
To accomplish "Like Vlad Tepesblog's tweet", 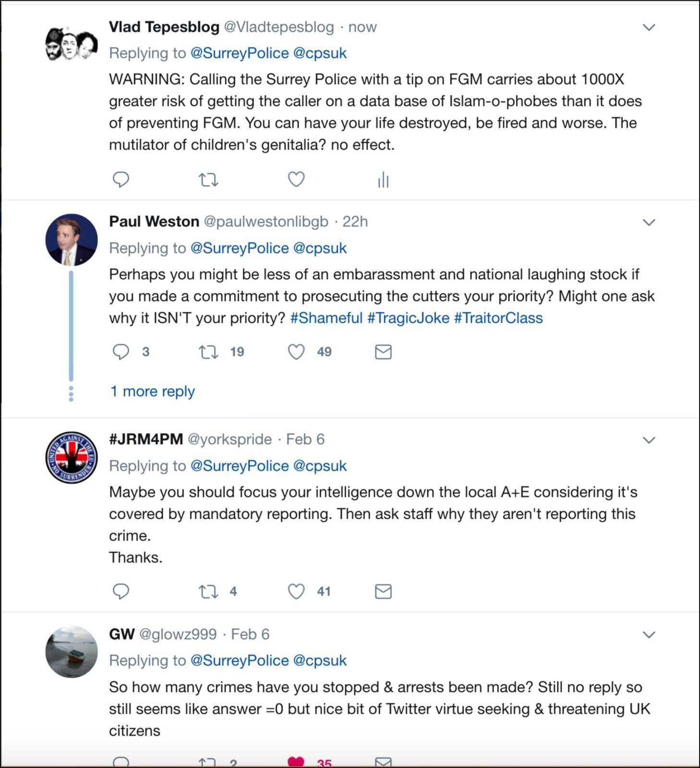I will [x=296, y=179].
